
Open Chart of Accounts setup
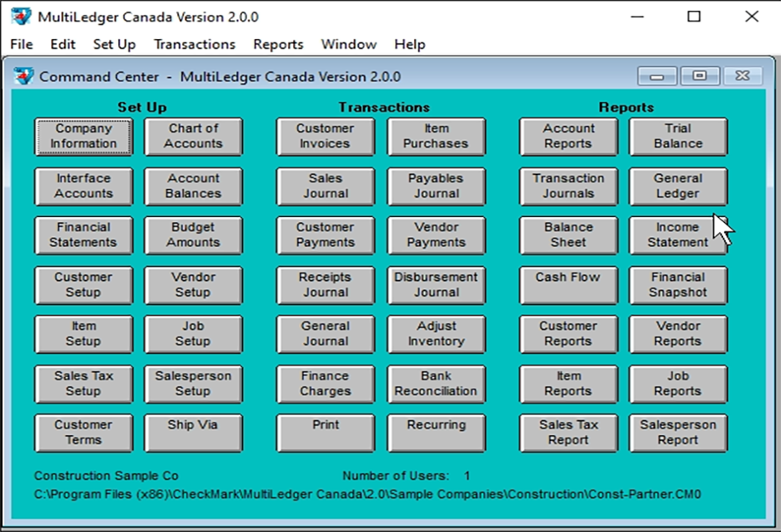pos(193,136)
